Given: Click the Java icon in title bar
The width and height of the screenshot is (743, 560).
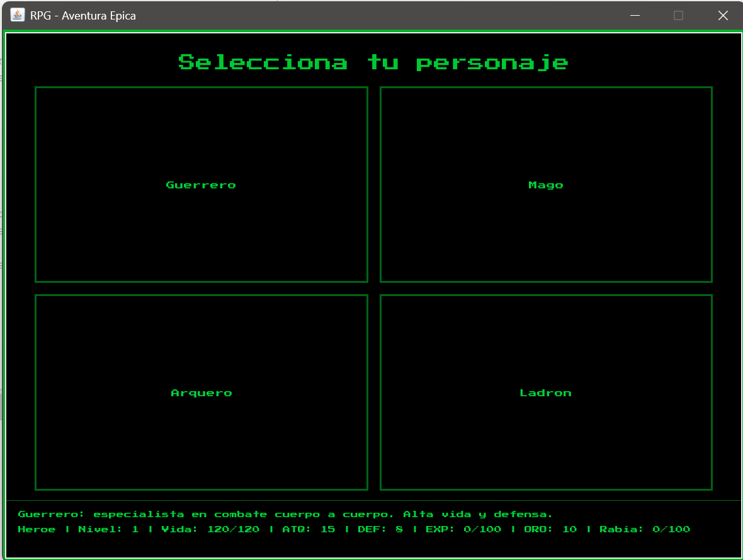Looking at the screenshot, I should click(18, 15).
